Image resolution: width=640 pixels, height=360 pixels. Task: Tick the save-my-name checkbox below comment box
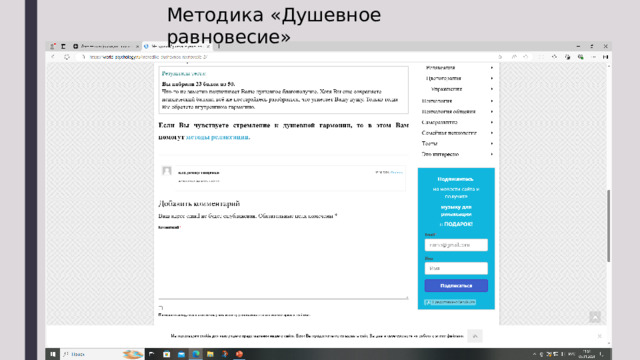[x=161, y=308]
